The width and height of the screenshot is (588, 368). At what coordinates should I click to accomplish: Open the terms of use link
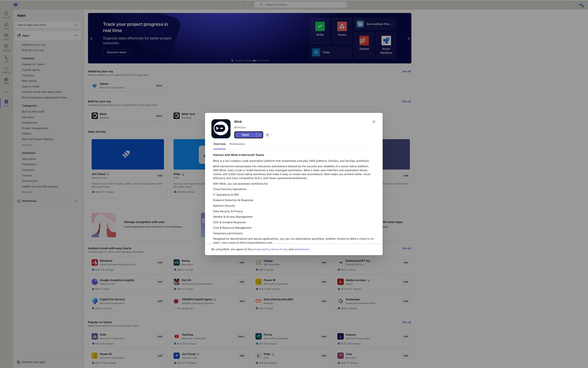[x=279, y=249]
